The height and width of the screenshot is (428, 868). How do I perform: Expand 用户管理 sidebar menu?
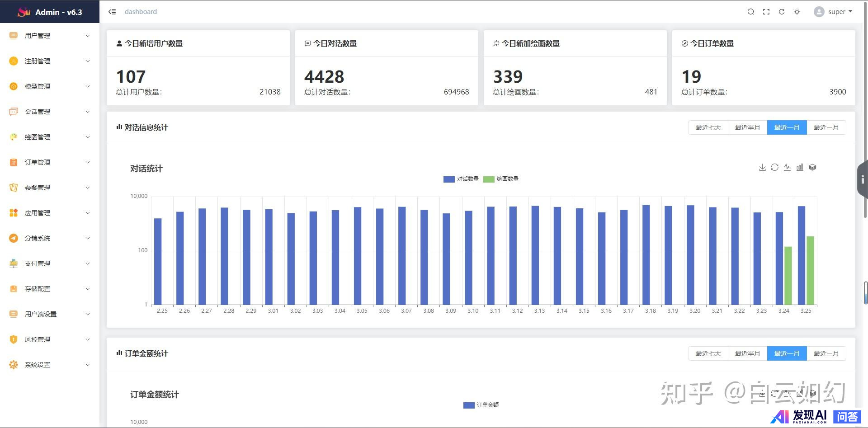[50, 36]
